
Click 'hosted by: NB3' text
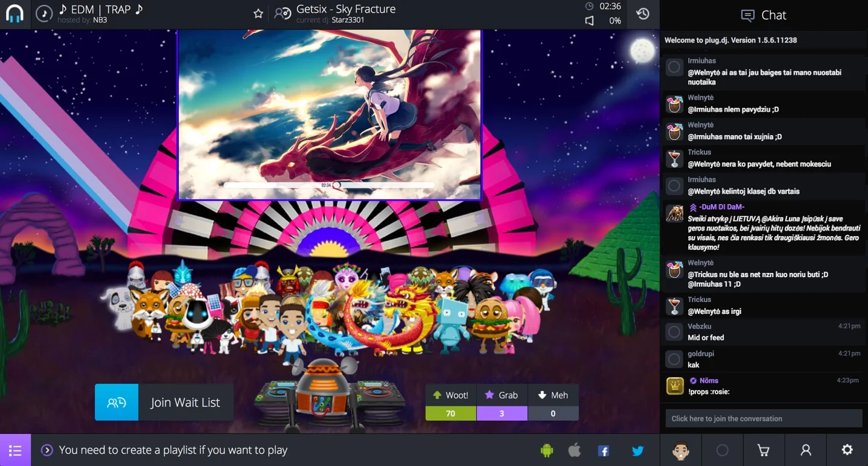click(x=82, y=20)
